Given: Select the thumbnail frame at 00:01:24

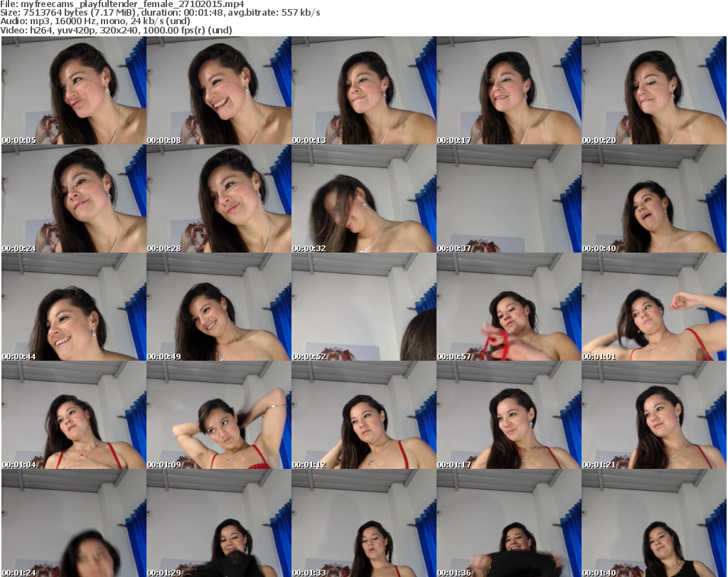Looking at the screenshot, I should pos(74,523).
